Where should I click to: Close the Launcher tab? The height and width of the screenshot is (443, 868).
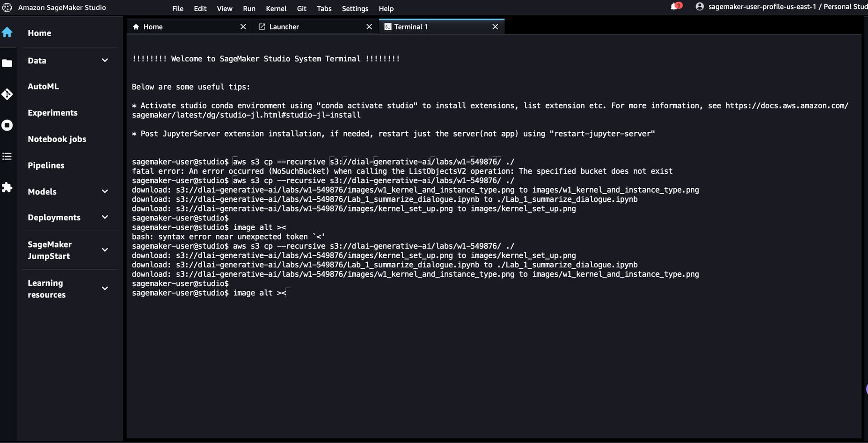pyautogui.click(x=369, y=27)
